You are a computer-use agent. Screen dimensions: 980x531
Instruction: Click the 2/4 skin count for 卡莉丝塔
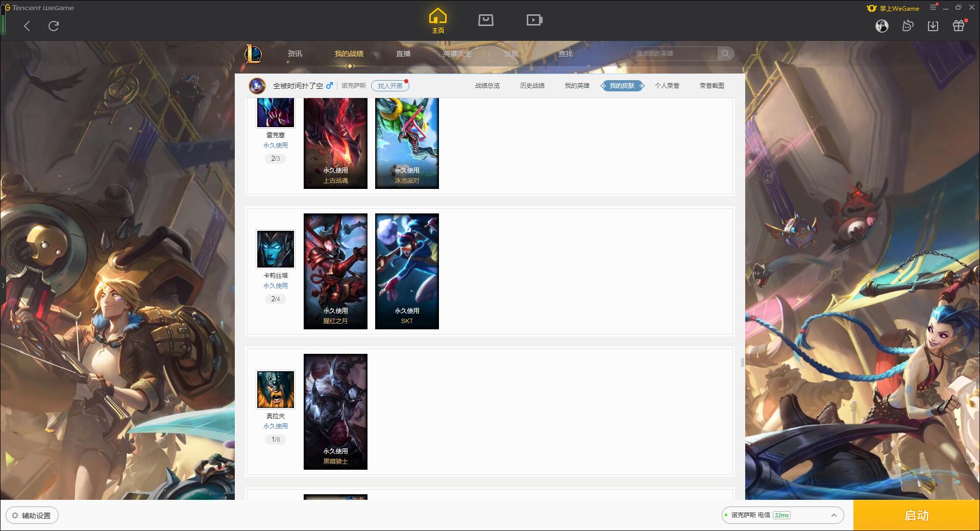click(276, 299)
